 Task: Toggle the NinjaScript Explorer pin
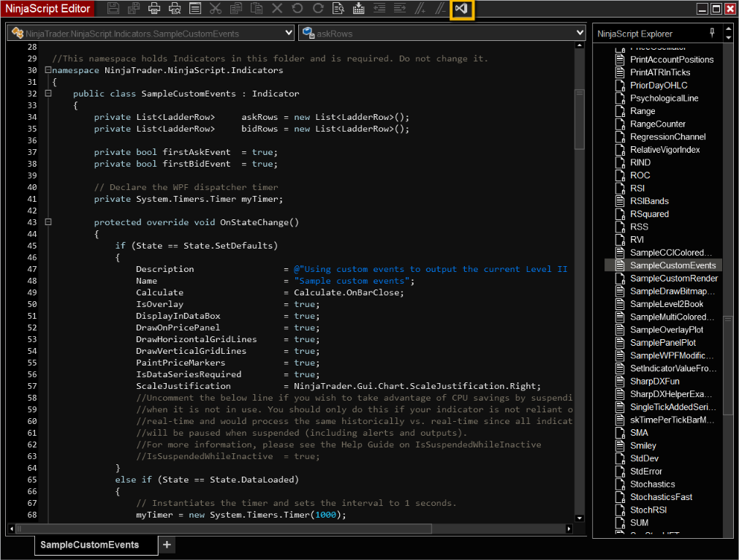point(712,33)
